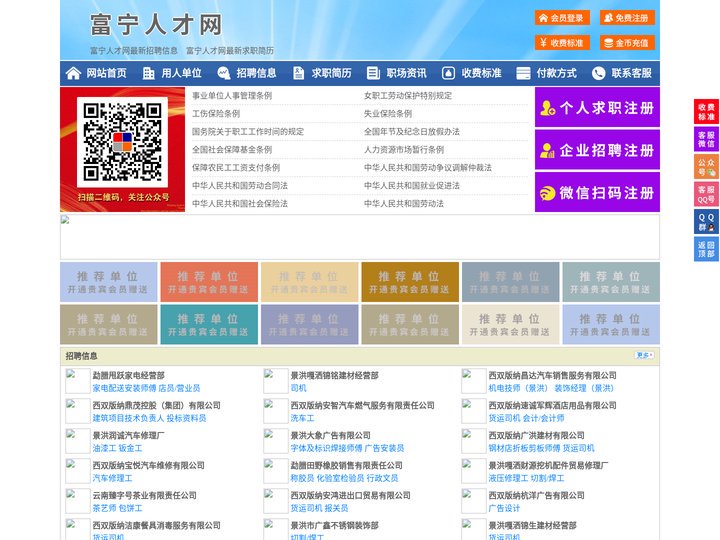Click the 返回顶部 back-to-top widget
Screen dimensions: 720x540
pos(706,249)
